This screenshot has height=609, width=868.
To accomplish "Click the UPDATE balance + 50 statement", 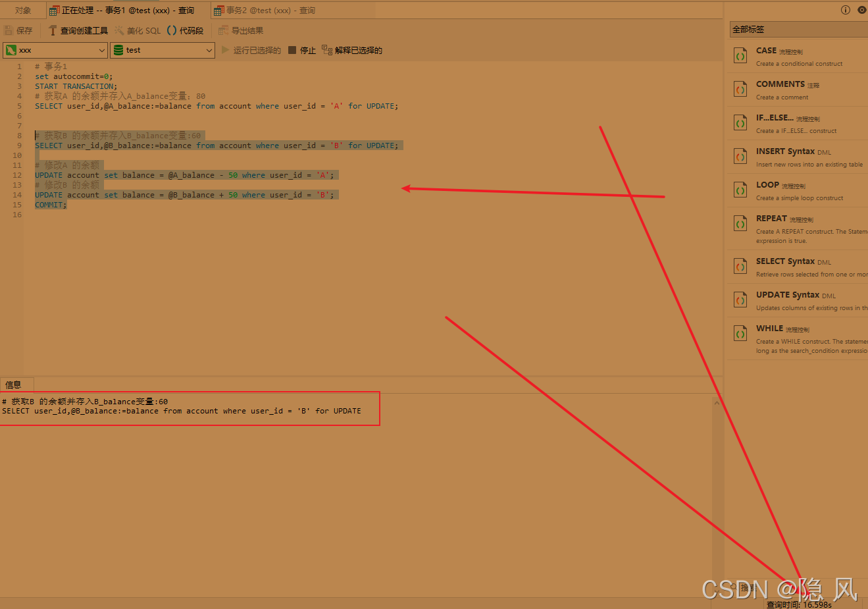I will click(x=184, y=195).
